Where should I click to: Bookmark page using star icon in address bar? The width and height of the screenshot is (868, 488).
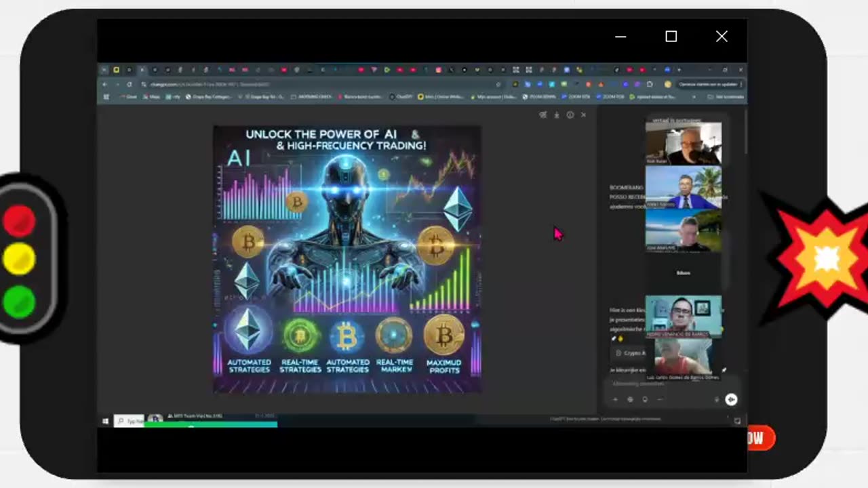(499, 84)
